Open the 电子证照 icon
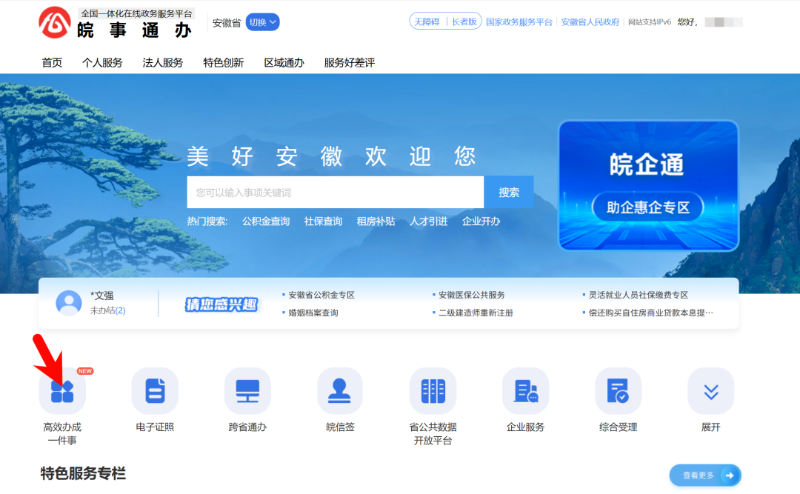This screenshot has height=494, width=800. point(155,391)
